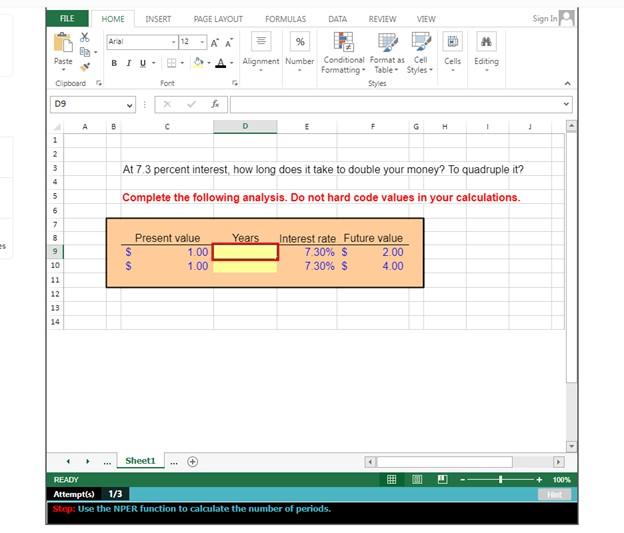Switch to the INSERT tab
This screenshot has height=533, width=624.
158,19
